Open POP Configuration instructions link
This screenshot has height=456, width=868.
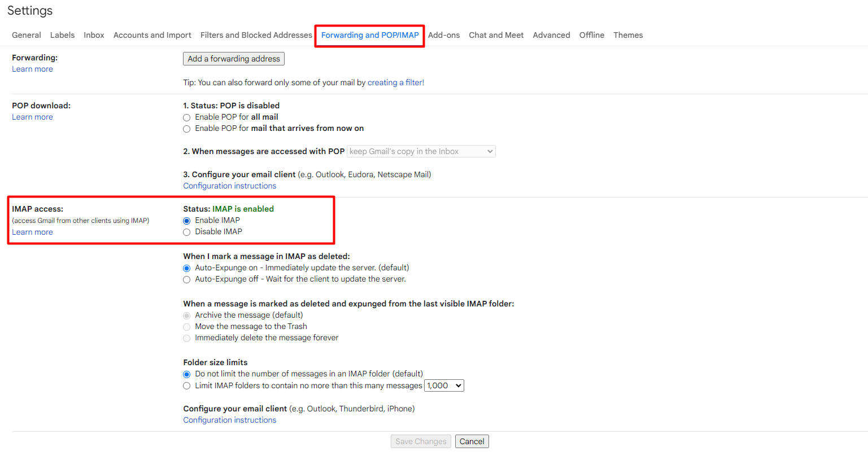click(229, 186)
